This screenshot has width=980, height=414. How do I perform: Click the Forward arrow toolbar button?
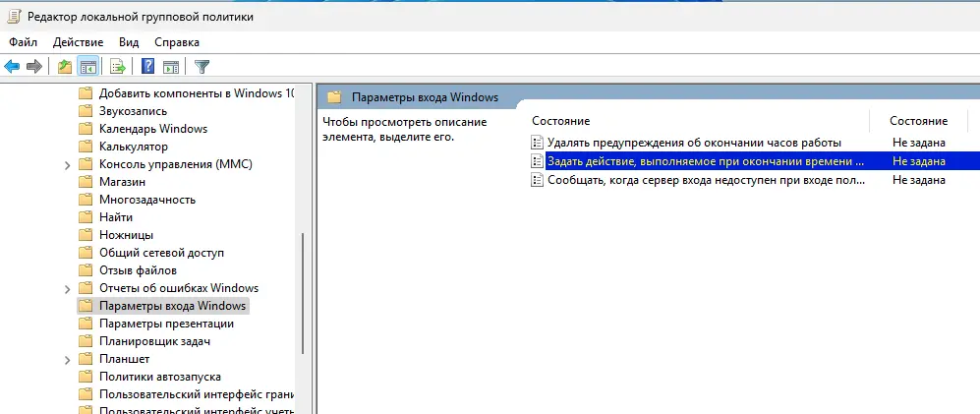[34, 66]
